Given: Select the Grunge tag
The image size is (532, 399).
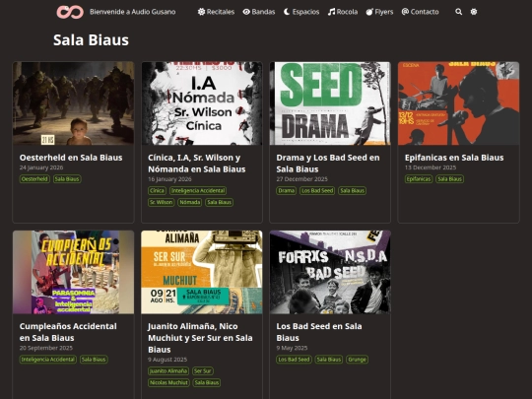Looking at the screenshot, I should (x=357, y=360).
